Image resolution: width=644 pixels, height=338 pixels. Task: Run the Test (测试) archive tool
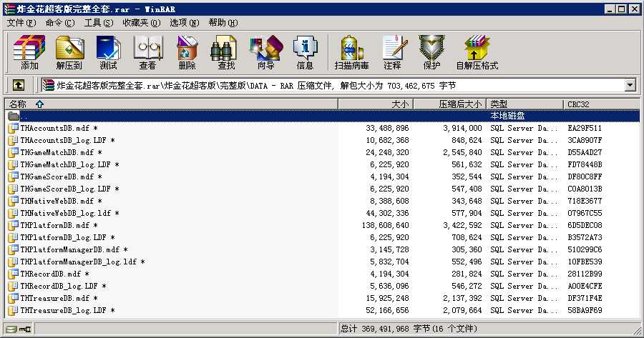108,52
